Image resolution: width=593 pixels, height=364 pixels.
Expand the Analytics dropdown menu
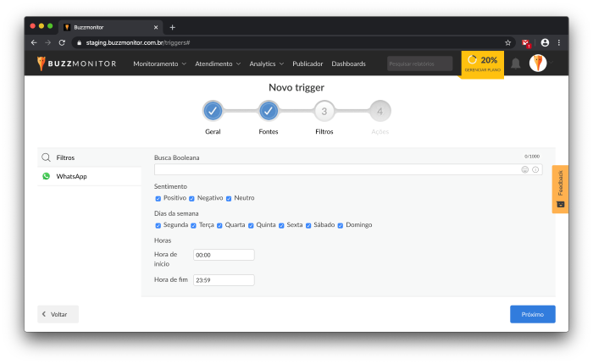(267, 63)
